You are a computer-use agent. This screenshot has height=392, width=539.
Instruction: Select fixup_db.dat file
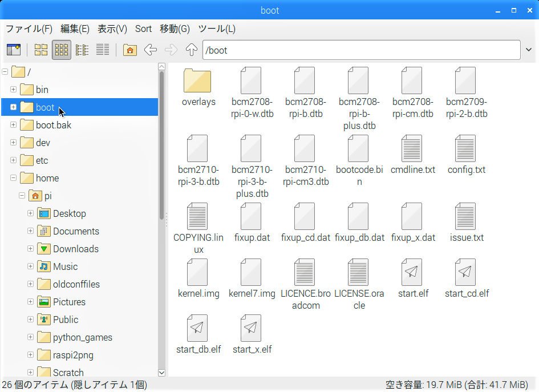pos(358,216)
